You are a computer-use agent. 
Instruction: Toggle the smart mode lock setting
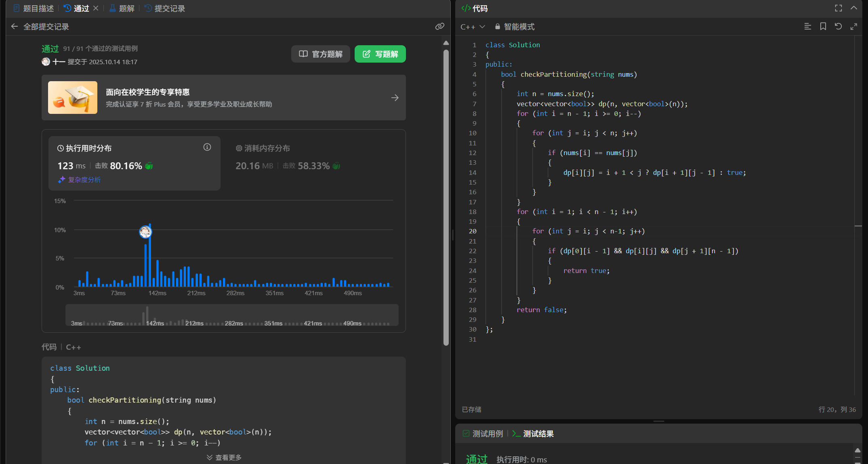pos(515,27)
